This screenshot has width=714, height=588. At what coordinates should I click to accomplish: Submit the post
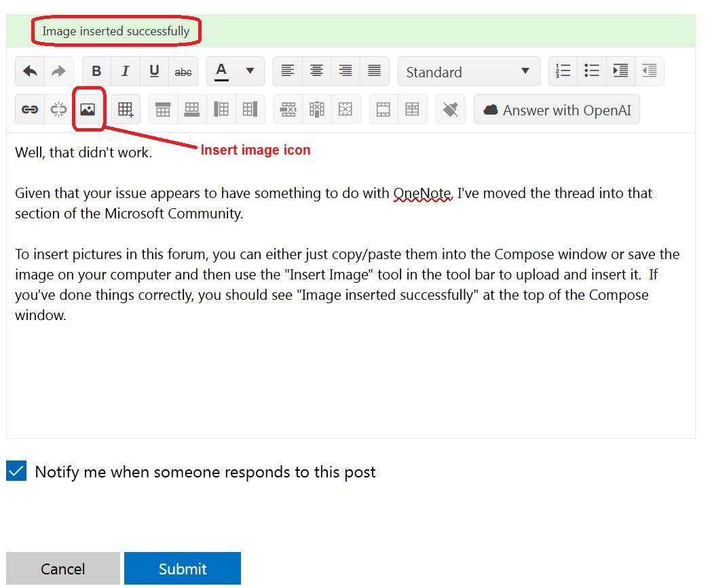(182, 568)
